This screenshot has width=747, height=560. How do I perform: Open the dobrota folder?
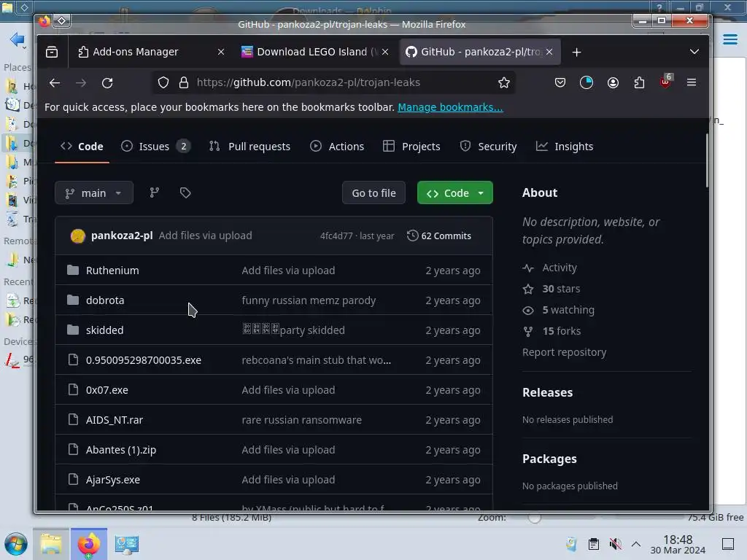point(105,300)
